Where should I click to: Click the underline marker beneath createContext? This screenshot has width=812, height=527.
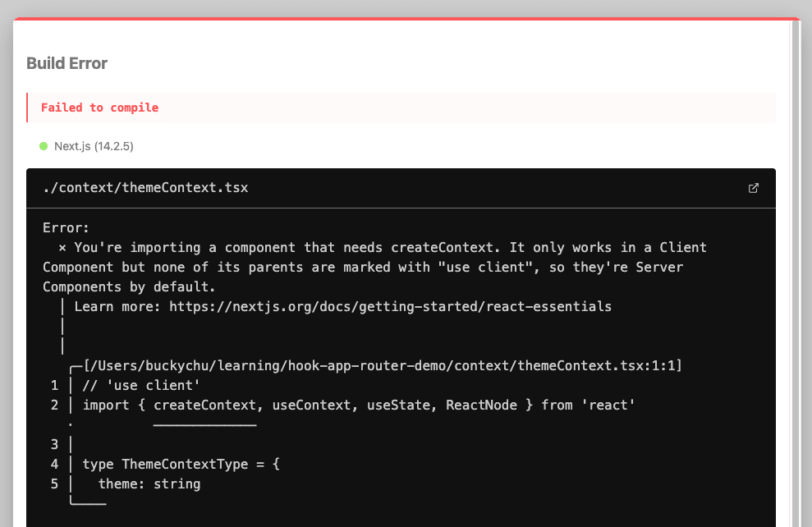pos(204,424)
